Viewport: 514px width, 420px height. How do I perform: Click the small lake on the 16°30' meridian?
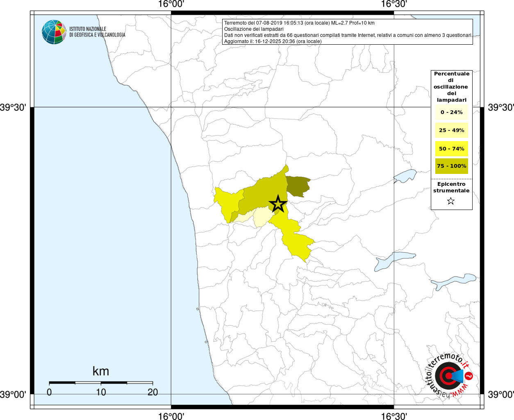pyautogui.click(x=405, y=176)
